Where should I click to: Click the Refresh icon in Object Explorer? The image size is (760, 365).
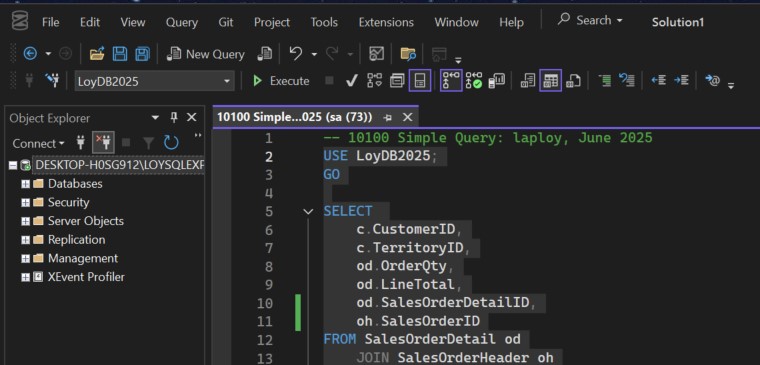point(171,143)
